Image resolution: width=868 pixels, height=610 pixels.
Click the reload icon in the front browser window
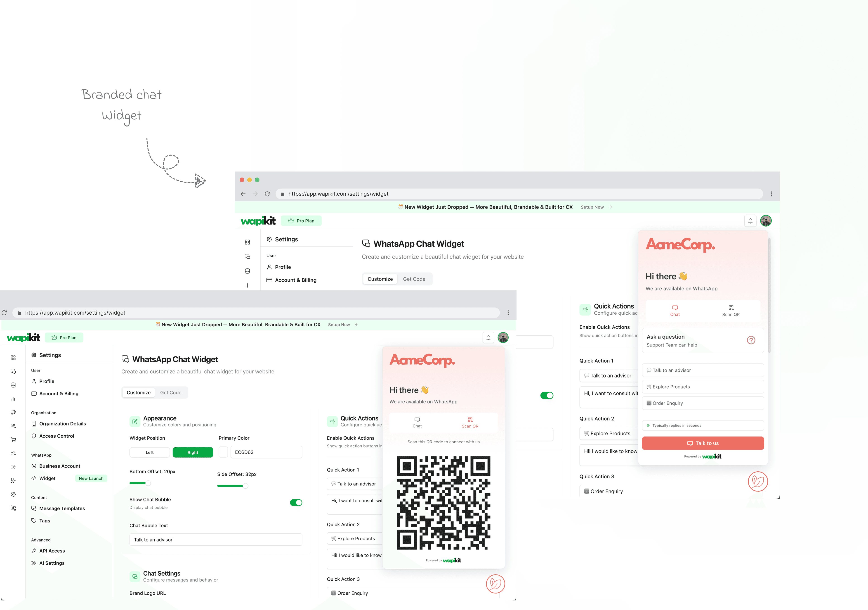(x=5, y=313)
